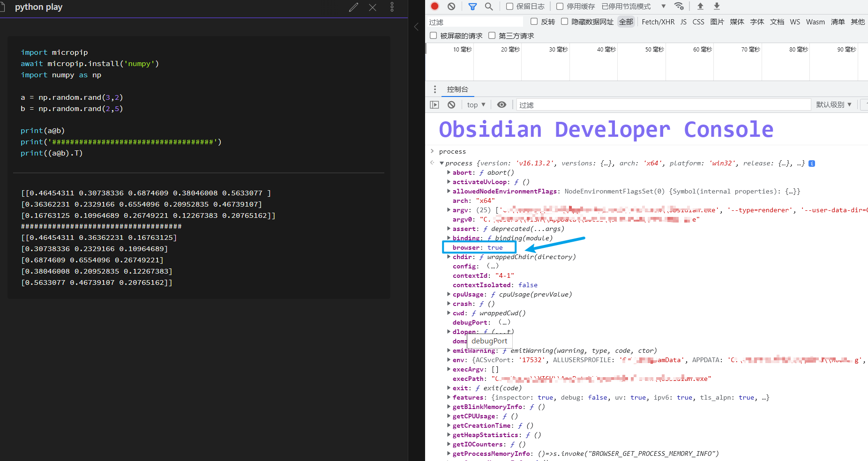Select the 全部 request type filter
868x461 pixels.
626,22
